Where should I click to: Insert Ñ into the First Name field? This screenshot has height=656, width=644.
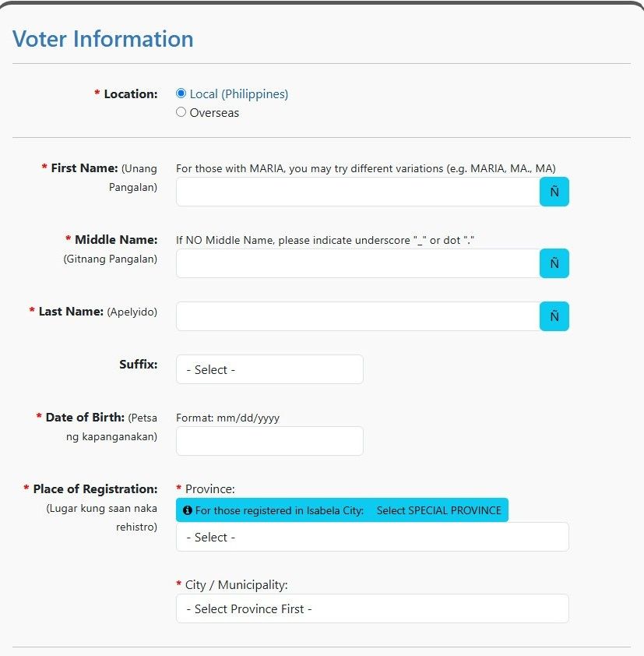[554, 192]
